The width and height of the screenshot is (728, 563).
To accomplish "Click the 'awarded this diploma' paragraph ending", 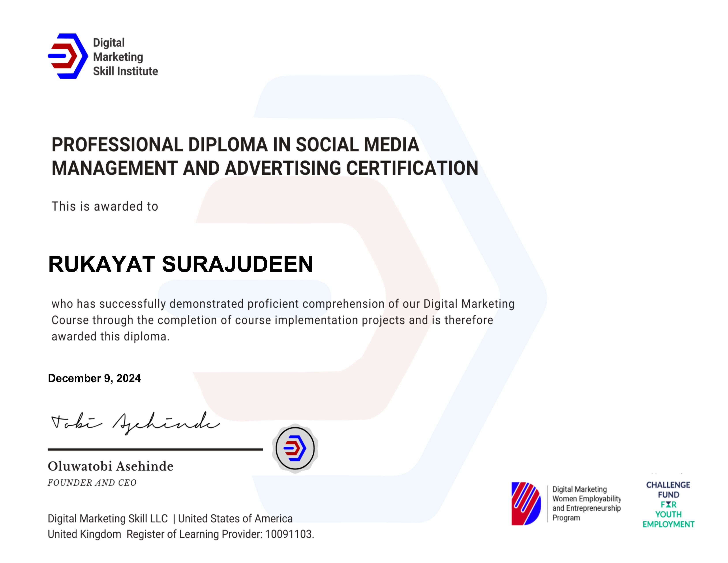I will click(110, 336).
